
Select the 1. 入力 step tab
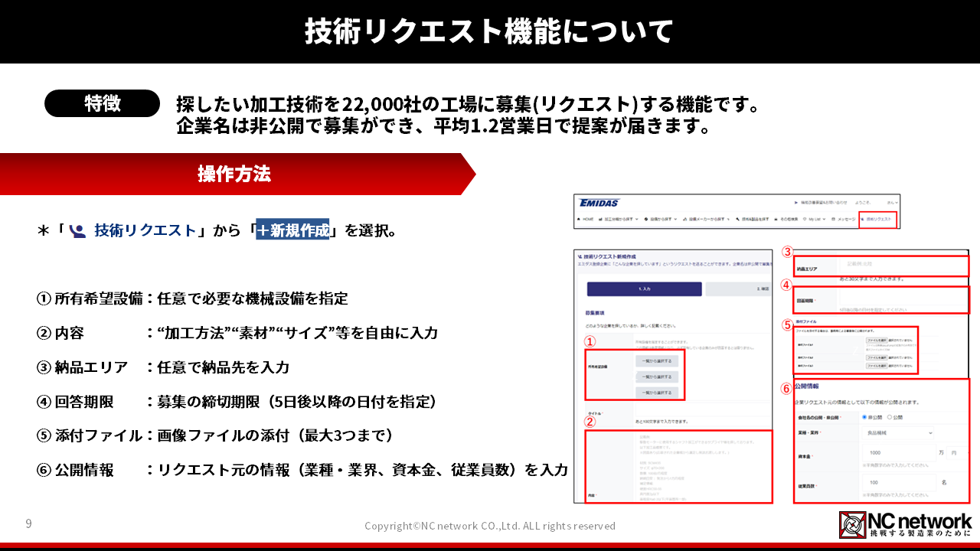(645, 289)
